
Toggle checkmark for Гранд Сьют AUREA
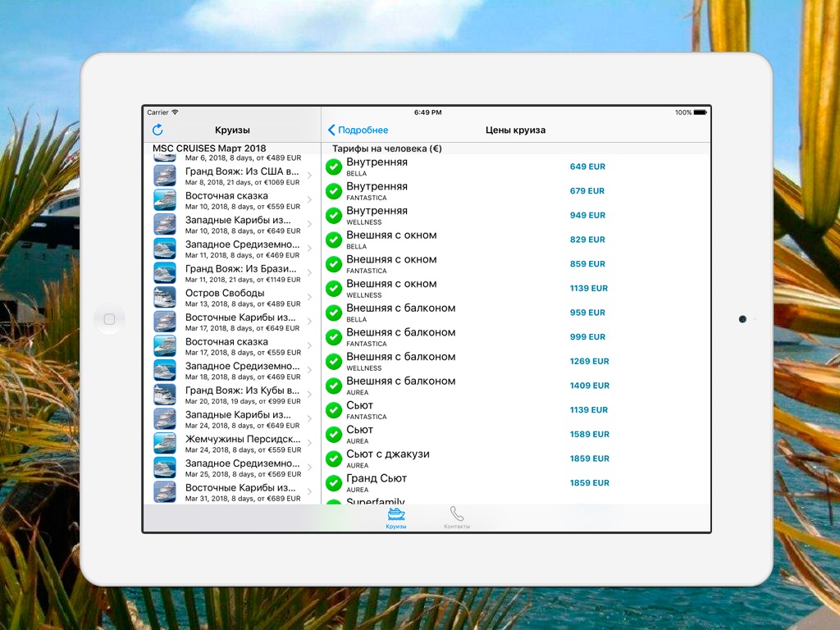click(x=334, y=483)
